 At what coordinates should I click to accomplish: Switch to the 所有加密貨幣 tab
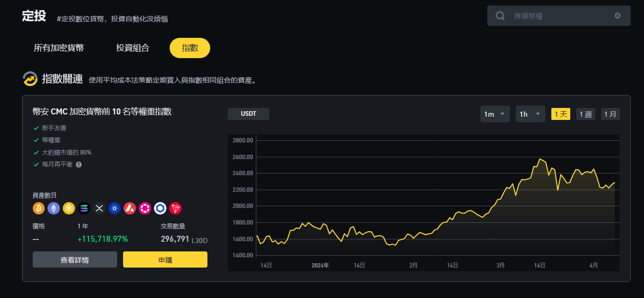[59, 48]
